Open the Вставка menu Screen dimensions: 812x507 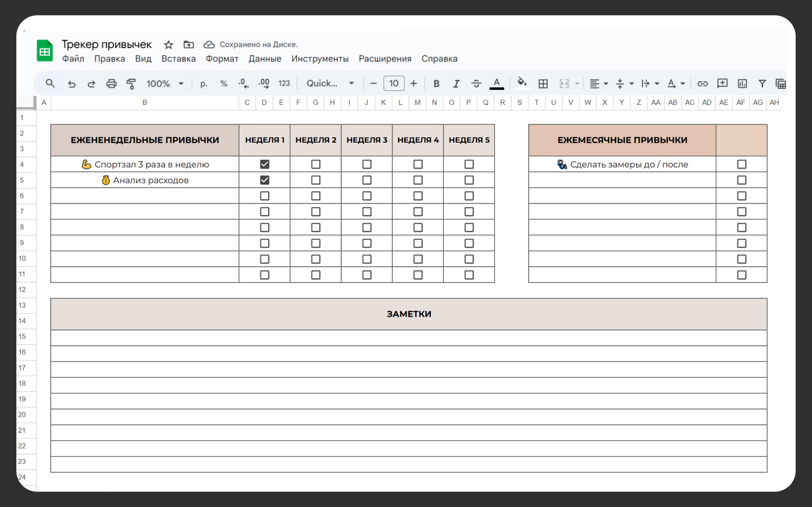(179, 59)
